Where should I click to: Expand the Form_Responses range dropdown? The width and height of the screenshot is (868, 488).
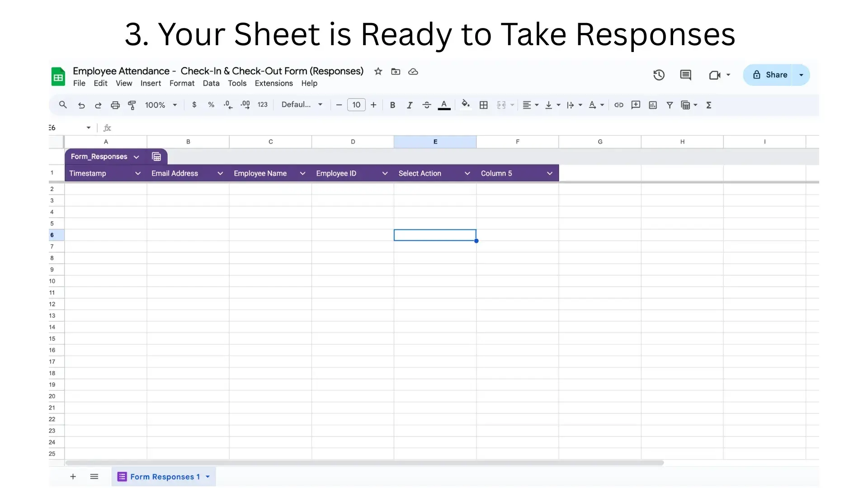pyautogui.click(x=137, y=157)
